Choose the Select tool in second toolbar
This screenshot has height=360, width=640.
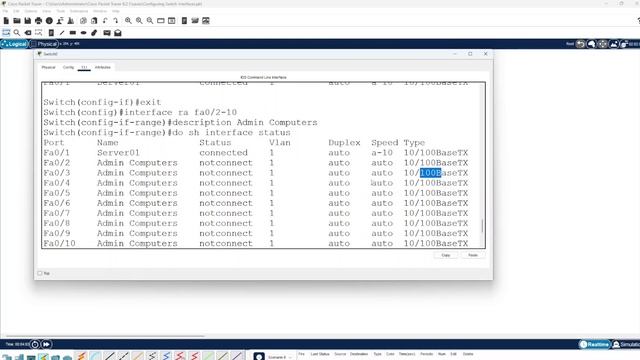6,33
